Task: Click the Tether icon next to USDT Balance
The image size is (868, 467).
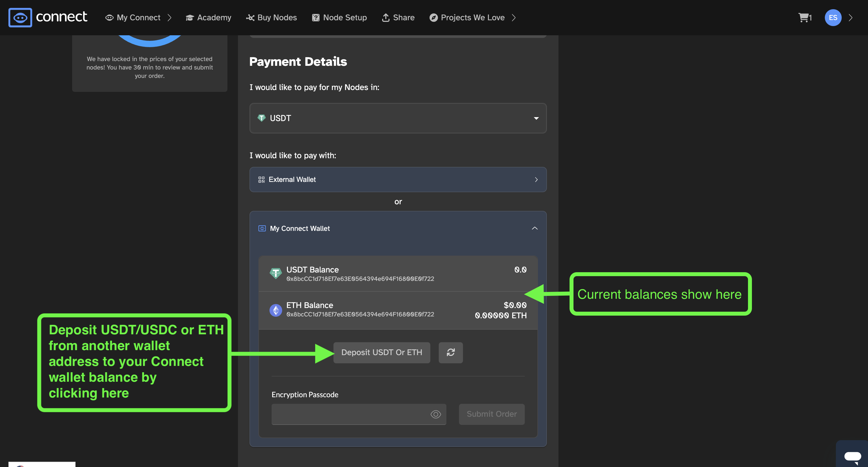Action: [x=276, y=273]
